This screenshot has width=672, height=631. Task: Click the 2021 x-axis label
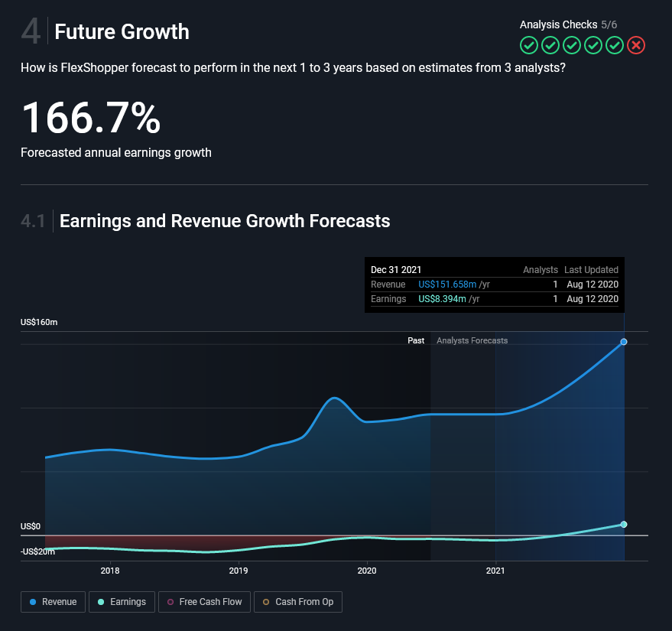[x=495, y=571]
